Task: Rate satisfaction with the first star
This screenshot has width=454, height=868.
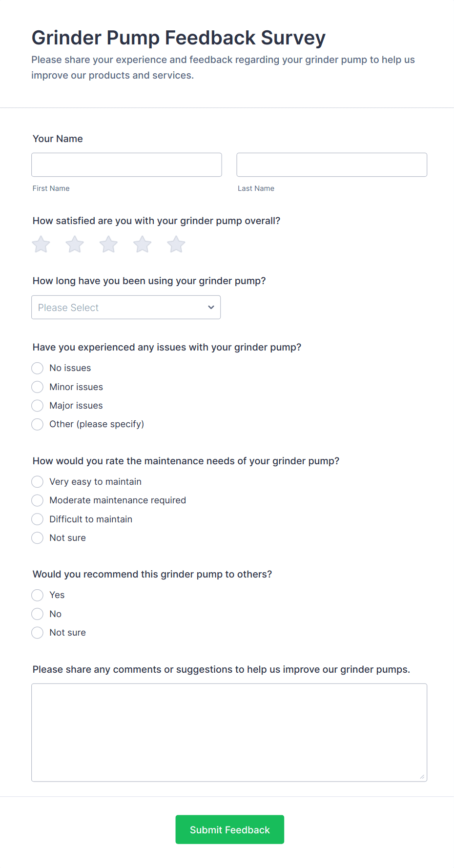Action: coord(41,244)
